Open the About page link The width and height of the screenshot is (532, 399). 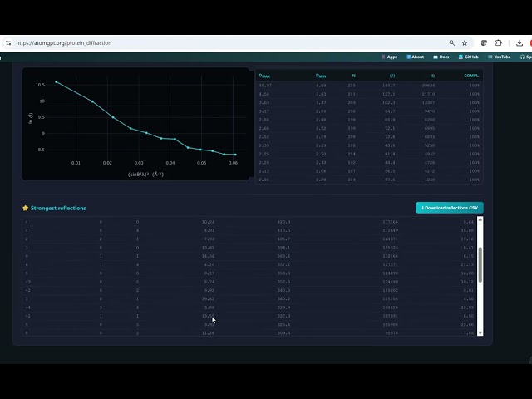point(416,57)
